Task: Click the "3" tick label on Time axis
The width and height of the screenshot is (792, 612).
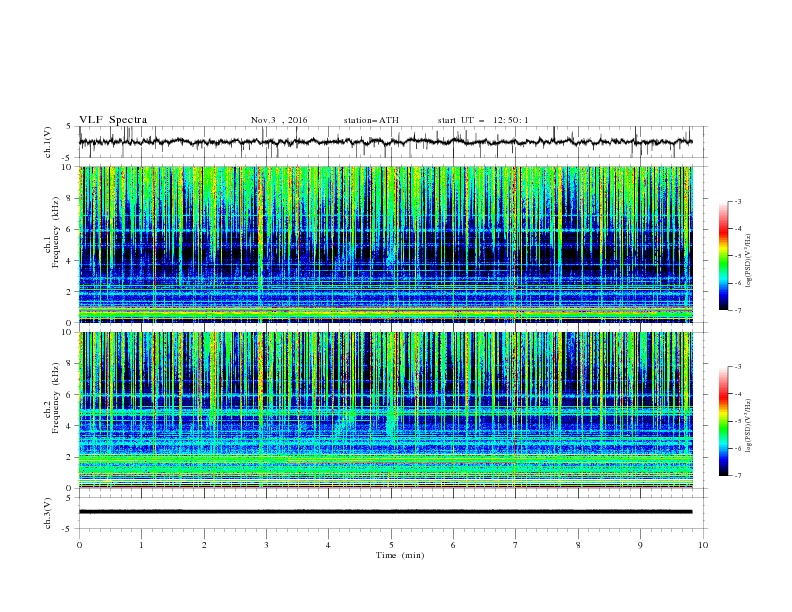Action: [266, 545]
